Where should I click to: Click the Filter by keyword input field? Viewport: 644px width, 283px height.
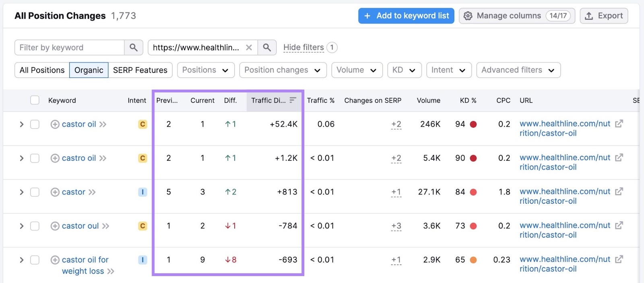click(69, 48)
